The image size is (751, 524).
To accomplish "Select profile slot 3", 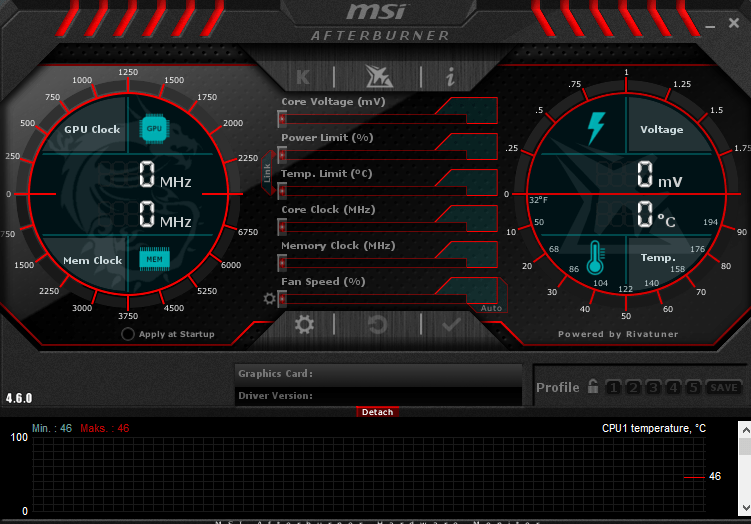I will coord(653,387).
